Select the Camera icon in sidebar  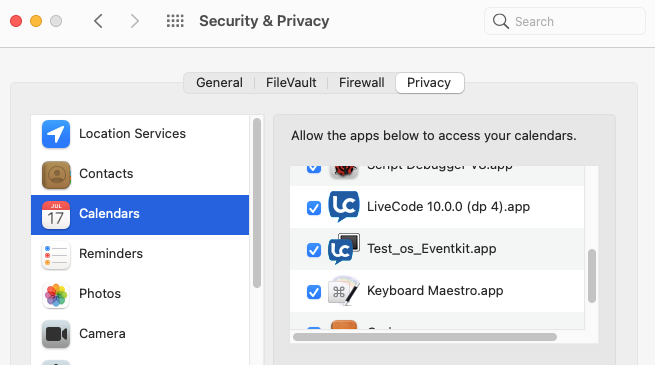pyautogui.click(x=56, y=334)
